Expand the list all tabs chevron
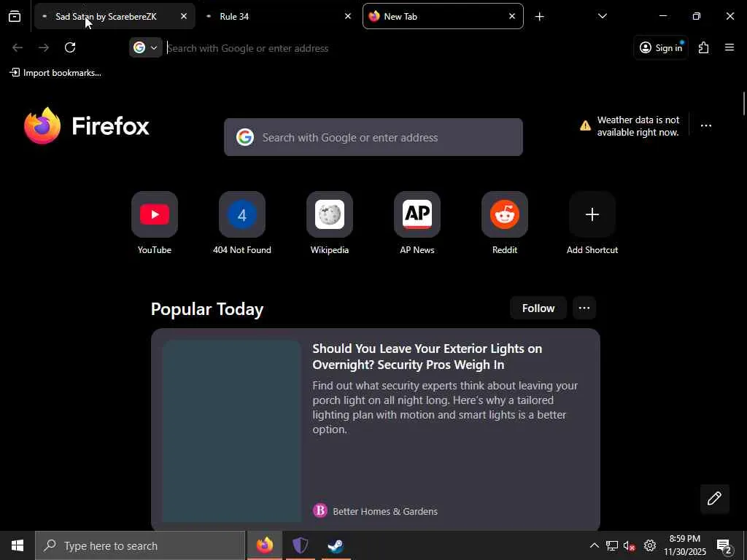Screen dimensions: 747x560 [602, 16]
